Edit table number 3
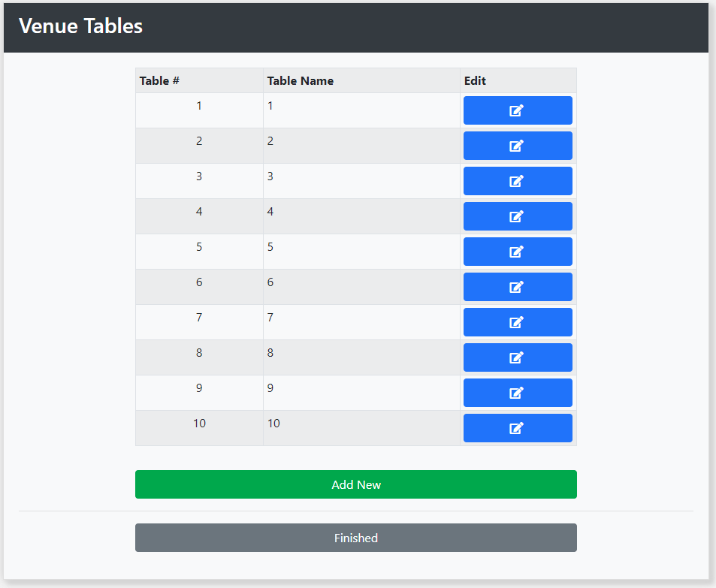The height and width of the screenshot is (588, 716). pos(518,181)
